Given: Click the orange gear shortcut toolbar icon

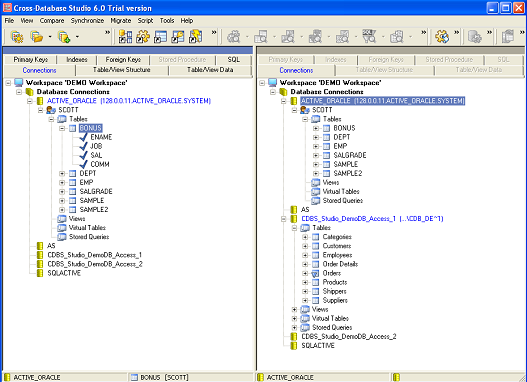Looking at the screenshot, I should pos(143,36).
